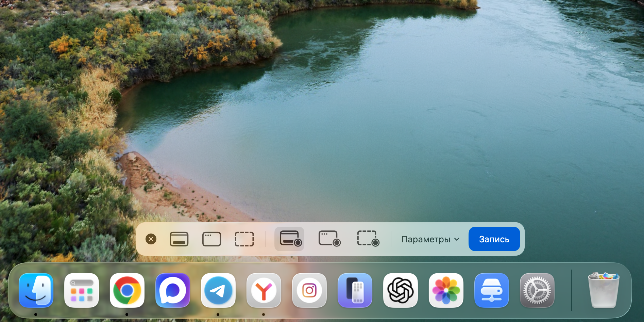Expand the Параметры options menu
The width and height of the screenshot is (644, 322).
pos(430,239)
